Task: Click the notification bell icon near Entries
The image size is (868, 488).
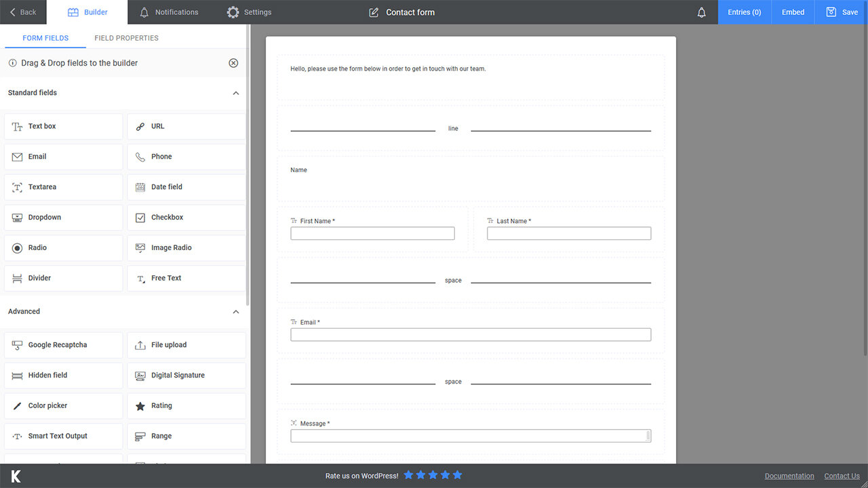Action: (x=702, y=12)
